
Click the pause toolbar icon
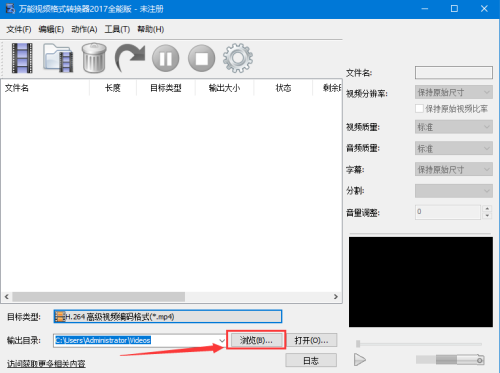(x=166, y=58)
